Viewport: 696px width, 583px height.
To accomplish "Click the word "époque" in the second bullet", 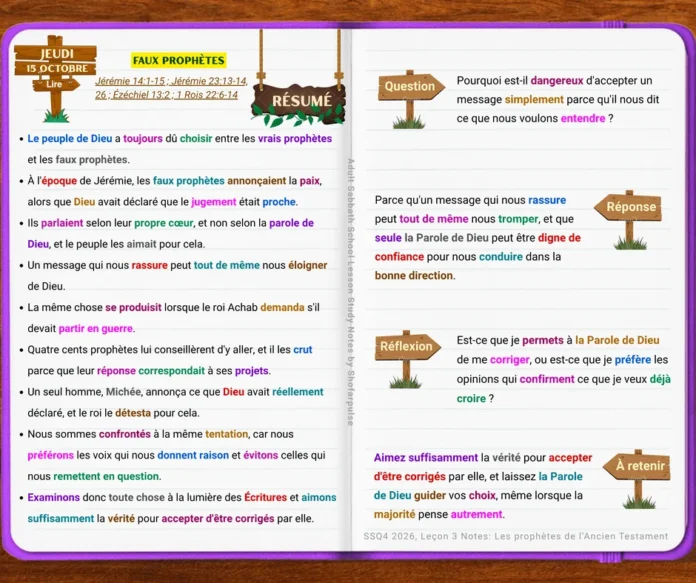I will (x=59, y=181).
